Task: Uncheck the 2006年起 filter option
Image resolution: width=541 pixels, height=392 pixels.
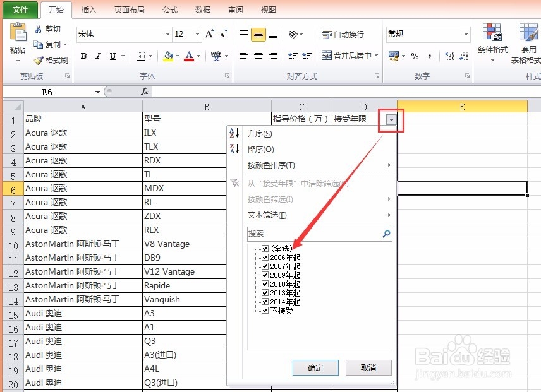Action: [266, 257]
